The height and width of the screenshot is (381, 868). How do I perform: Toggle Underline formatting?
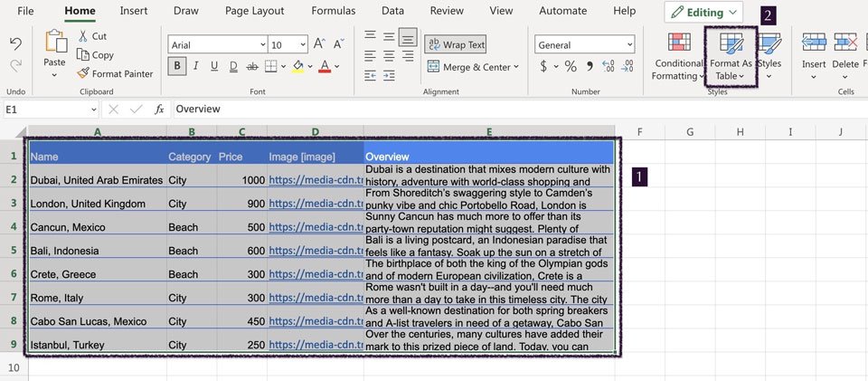[x=215, y=66]
